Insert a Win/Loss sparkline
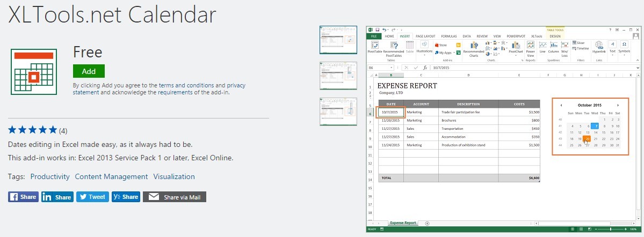644x237 pixels. [x=565, y=49]
